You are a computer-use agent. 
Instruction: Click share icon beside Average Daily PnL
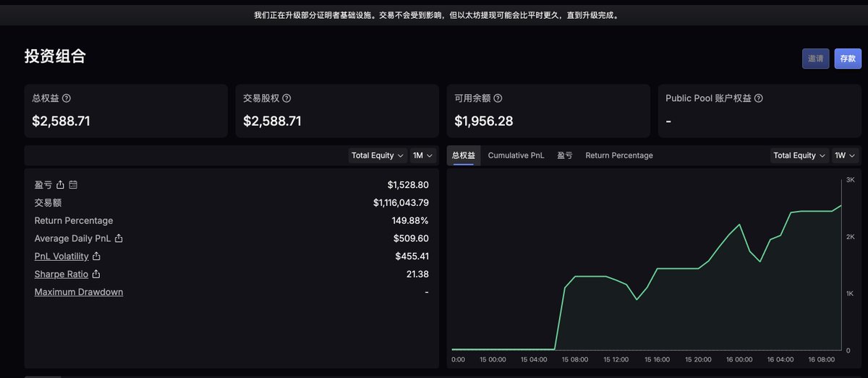pos(119,239)
